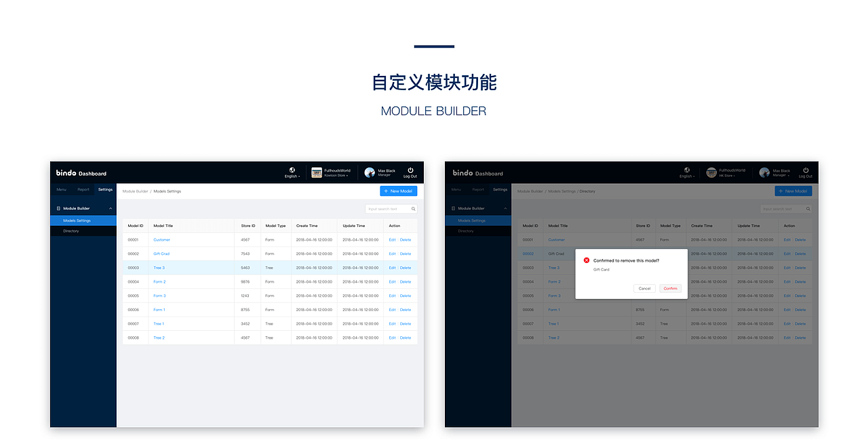Collapse Module Builder chevron in HK Store dashboard
Screen dimensions: 868x446
coord(505,208)
